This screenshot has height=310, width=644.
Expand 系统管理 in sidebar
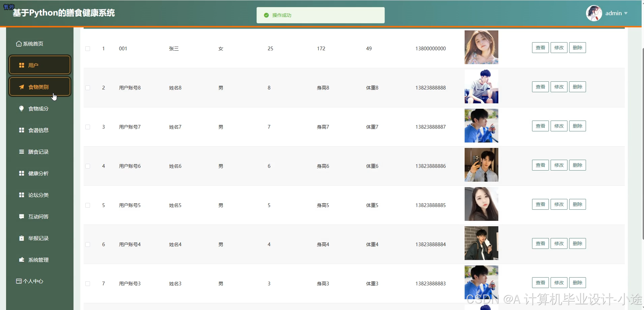pos(40,260)
